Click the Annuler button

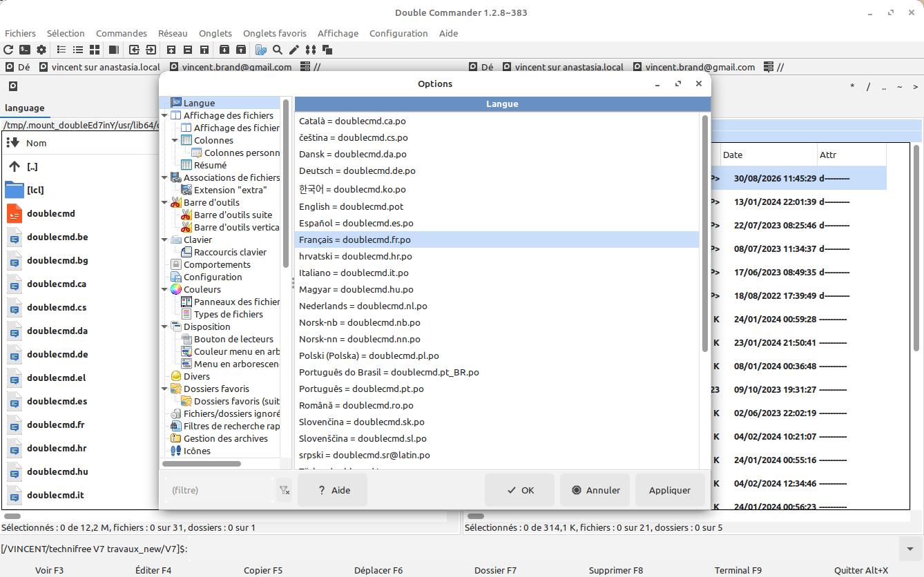coord(595,490)
